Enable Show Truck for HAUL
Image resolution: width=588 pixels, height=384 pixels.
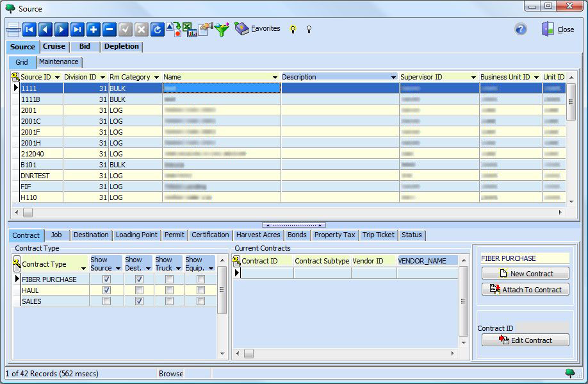(169, 290)
